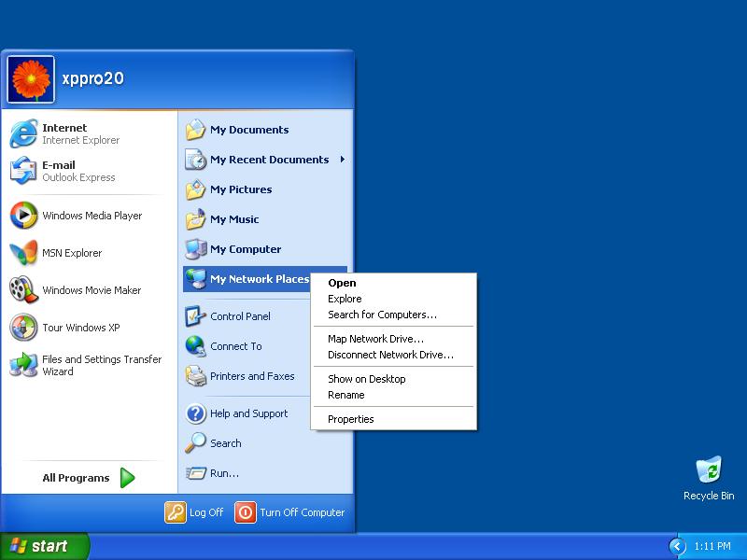Select Explore in the context menu
The width and height of the screenshot is (747, 560).
pos(345,299)
